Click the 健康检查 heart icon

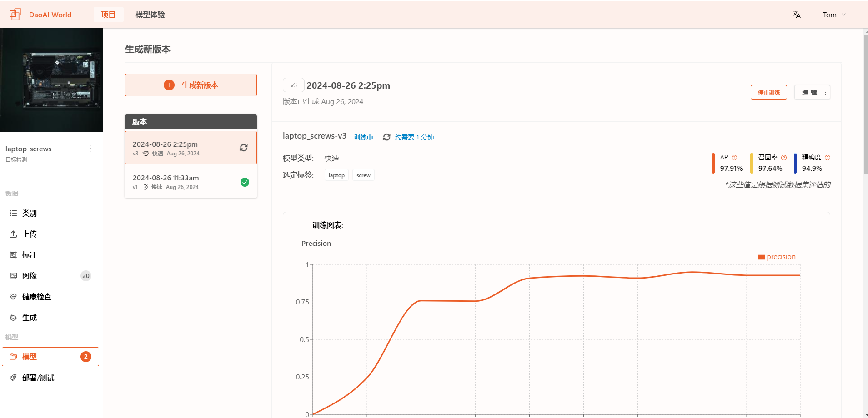pos(13,297)
